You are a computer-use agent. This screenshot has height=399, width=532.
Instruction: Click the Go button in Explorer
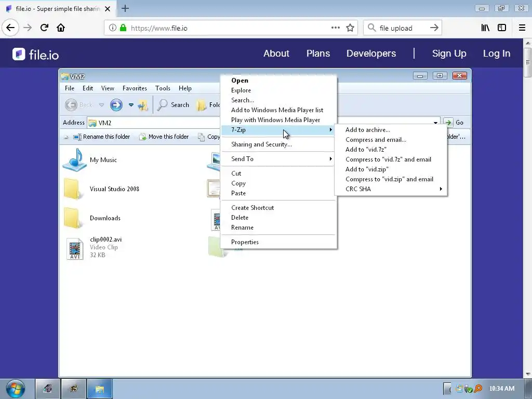click(454, 123)
